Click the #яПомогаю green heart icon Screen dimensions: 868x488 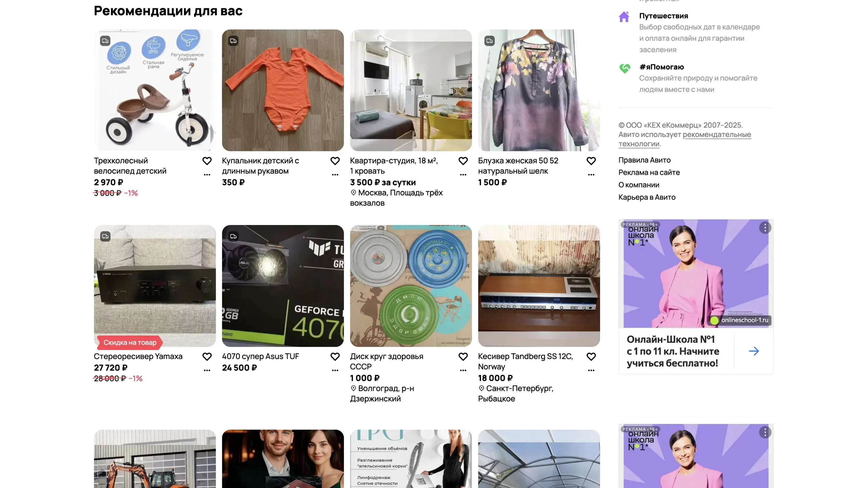624,68
